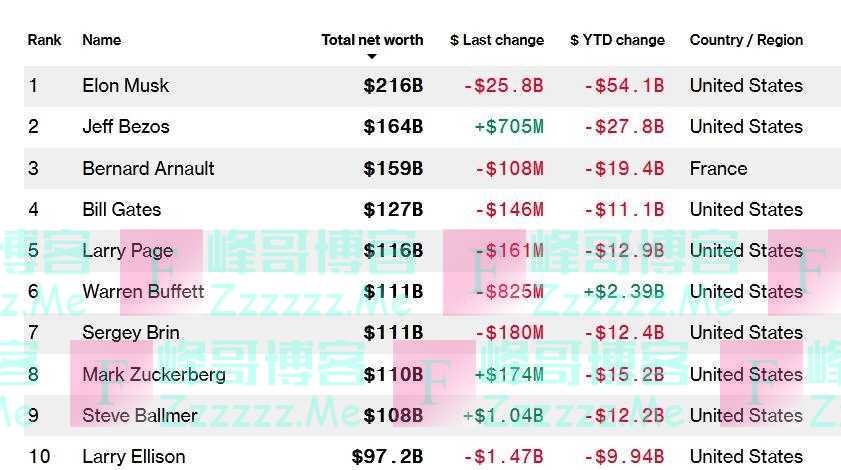Select the Country / Region column header
Screen dimensions: 841x470
coord(746,40)
